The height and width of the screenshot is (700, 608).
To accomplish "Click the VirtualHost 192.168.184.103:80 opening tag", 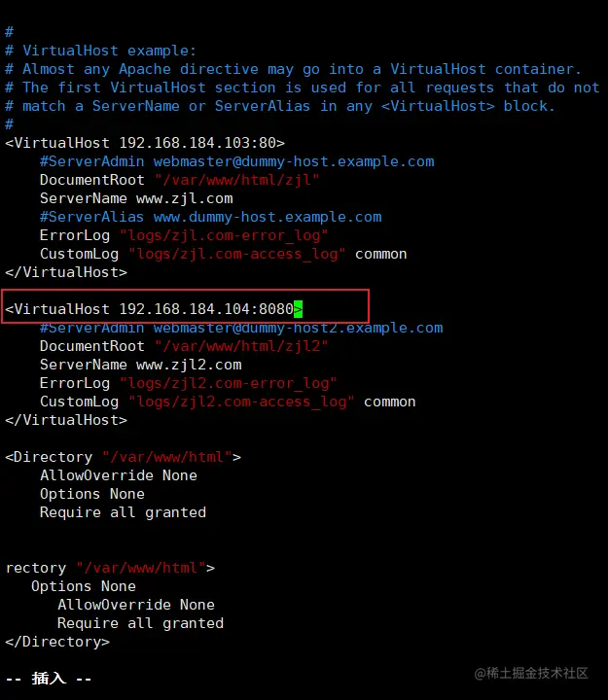I will point(145,143).
